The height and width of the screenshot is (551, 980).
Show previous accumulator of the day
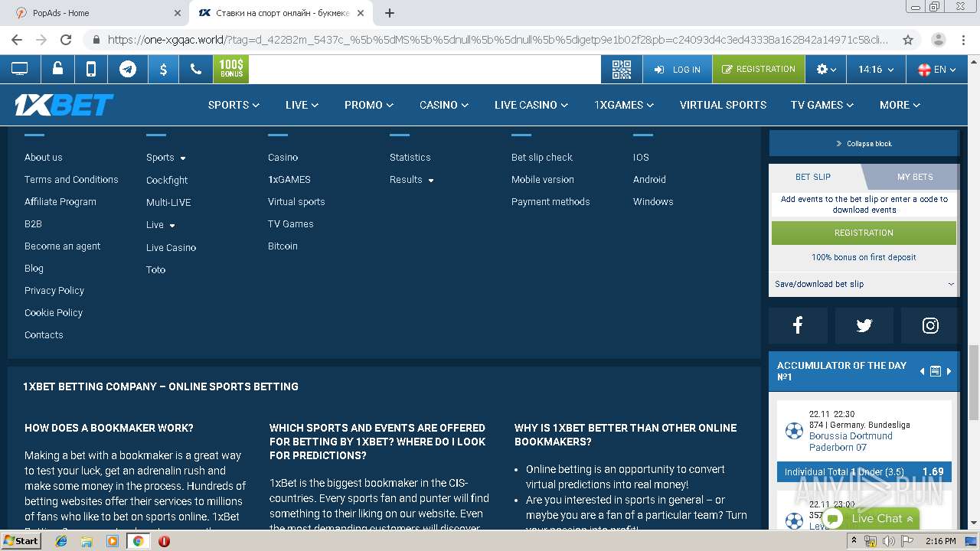[922, 371]
